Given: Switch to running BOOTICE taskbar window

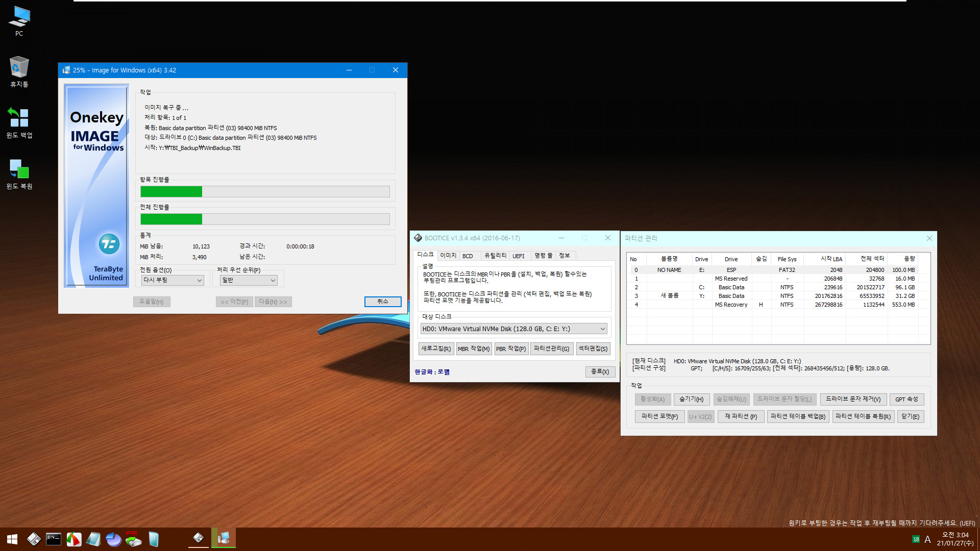Looking at the screenshot, I should coord(199,538).
